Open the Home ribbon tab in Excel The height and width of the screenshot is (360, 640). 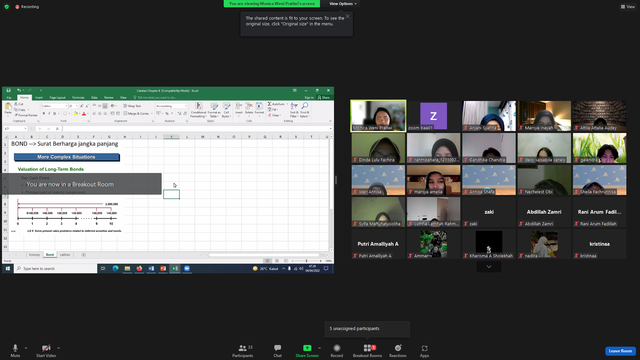tap(24, 98)
